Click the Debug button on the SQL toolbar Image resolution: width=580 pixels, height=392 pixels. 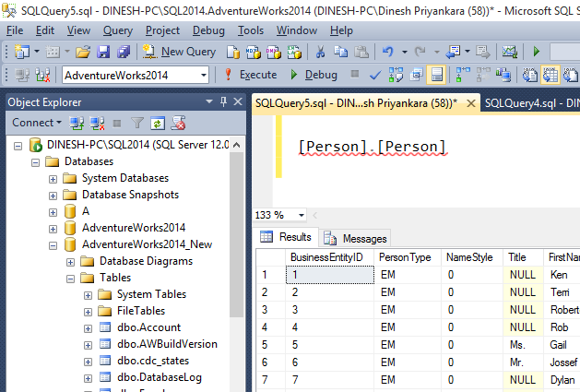314,75
